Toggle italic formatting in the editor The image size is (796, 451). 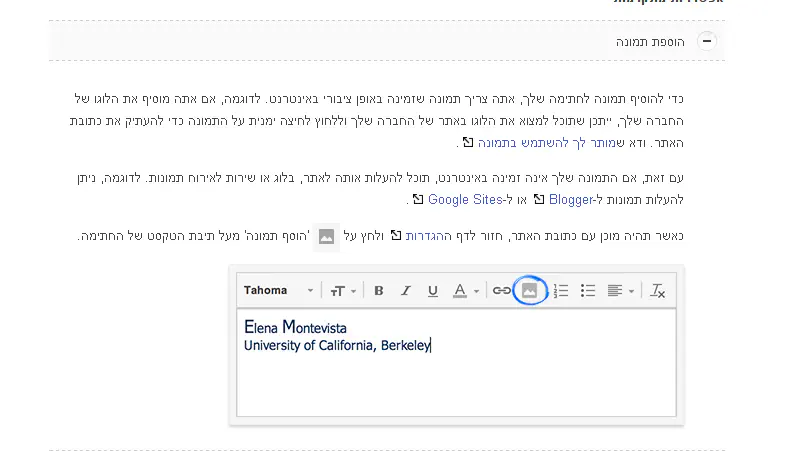[406, 291]
